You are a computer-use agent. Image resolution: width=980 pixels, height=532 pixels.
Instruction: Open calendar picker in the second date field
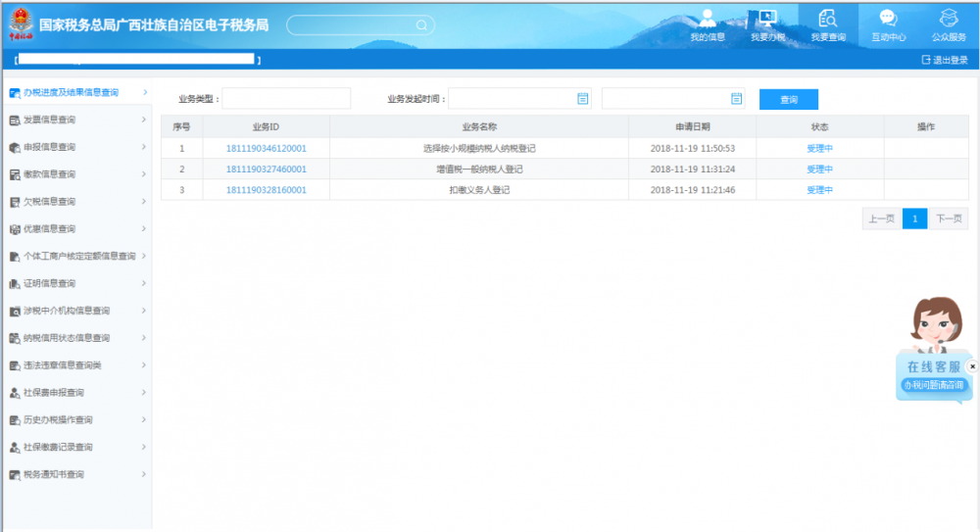[736, 98]
